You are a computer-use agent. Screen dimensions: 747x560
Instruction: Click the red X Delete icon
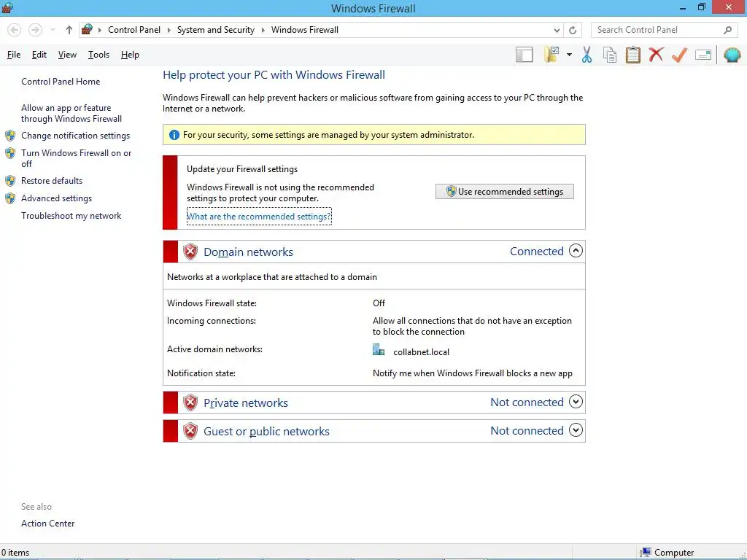656,55
